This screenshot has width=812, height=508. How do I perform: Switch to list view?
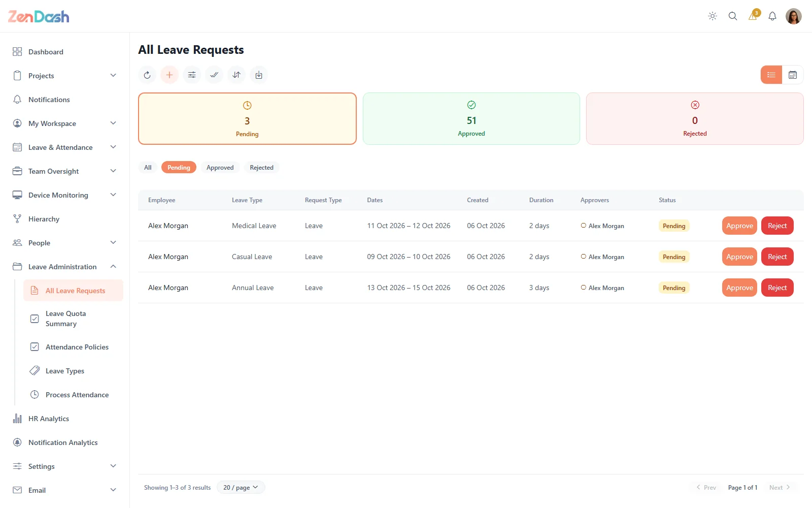click(x=771, y=75)
